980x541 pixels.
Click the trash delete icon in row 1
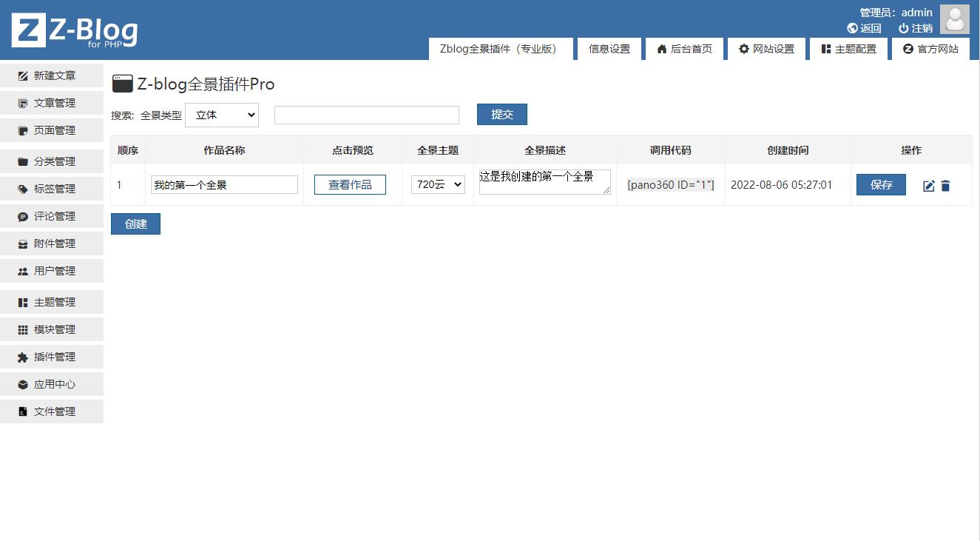click(x=945, y=186)
